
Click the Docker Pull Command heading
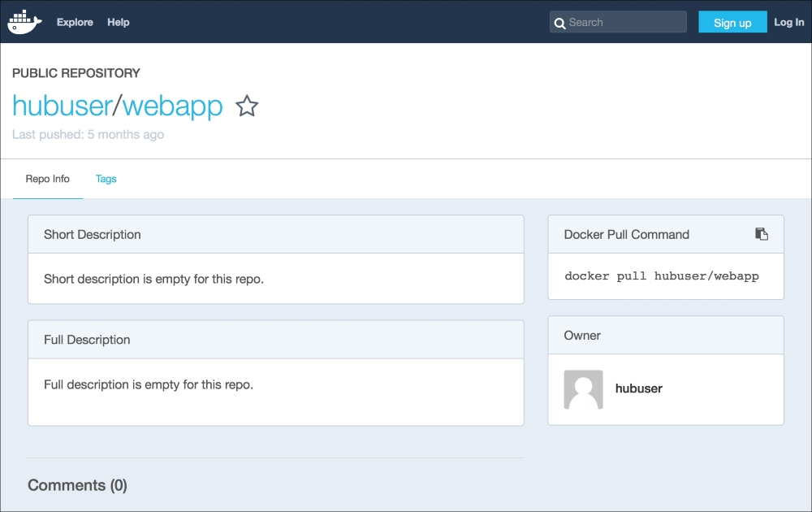[x=627, y=235]
